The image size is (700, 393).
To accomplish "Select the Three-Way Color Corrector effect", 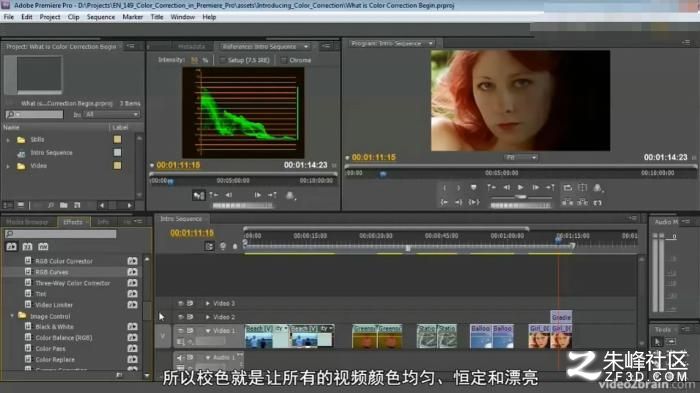I will click(x=73, y=283).
